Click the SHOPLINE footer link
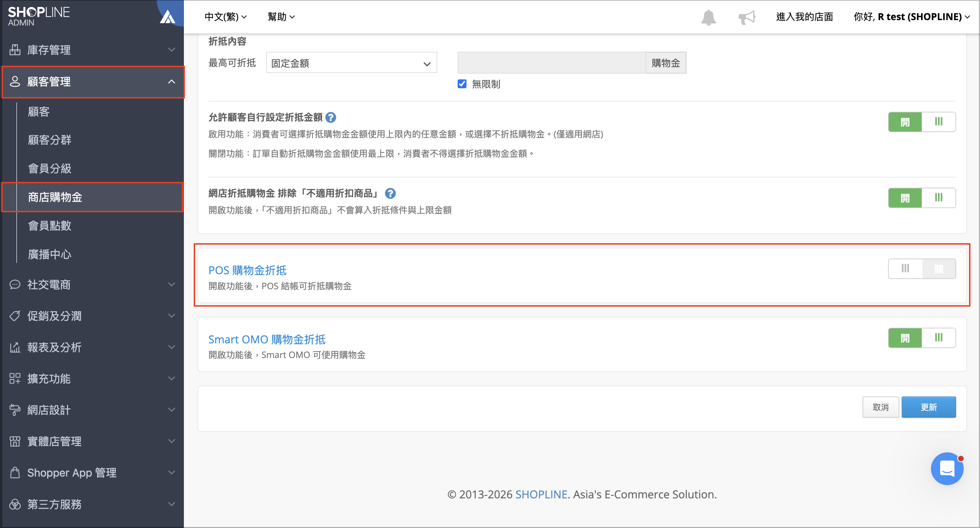 (x=541, y=494)
